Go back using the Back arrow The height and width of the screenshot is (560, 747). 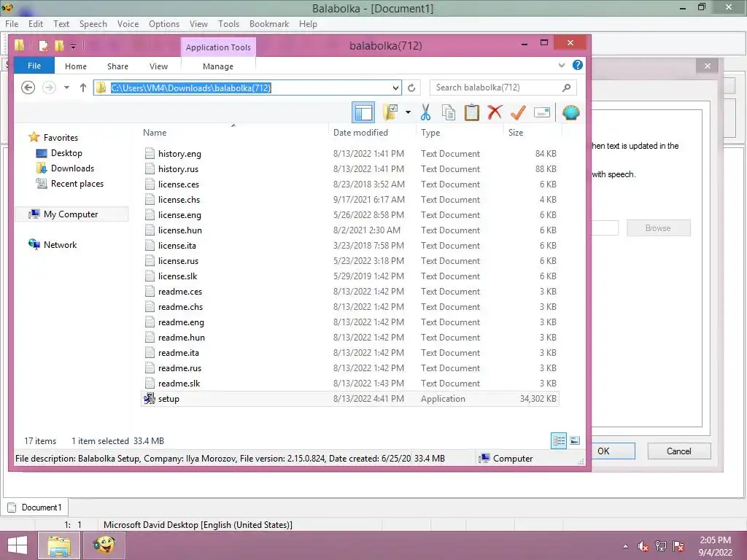click(28, 87)
